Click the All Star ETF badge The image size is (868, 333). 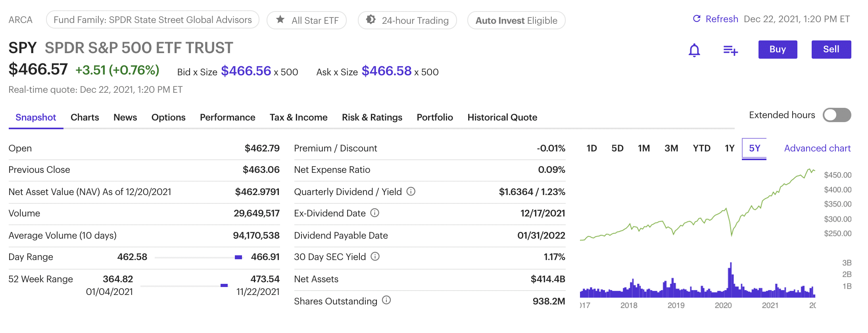point(307,20)
